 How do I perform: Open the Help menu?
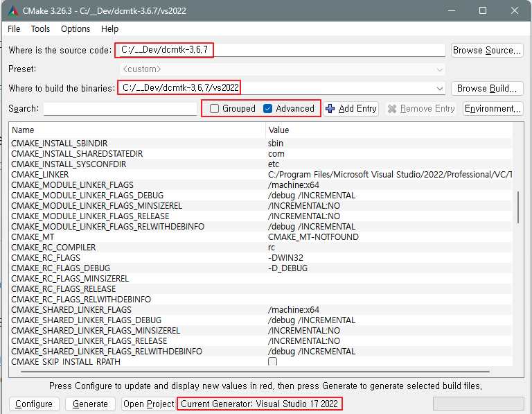[109, 29]
